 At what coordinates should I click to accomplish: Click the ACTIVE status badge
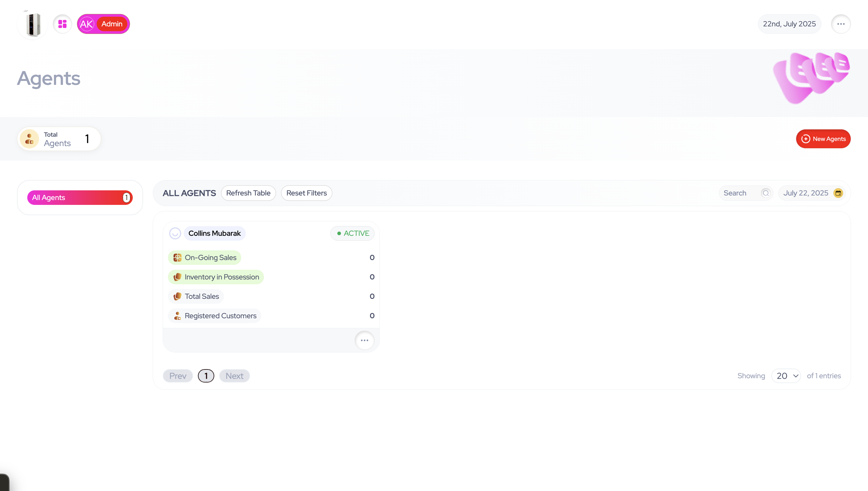[x=352, y=233]
